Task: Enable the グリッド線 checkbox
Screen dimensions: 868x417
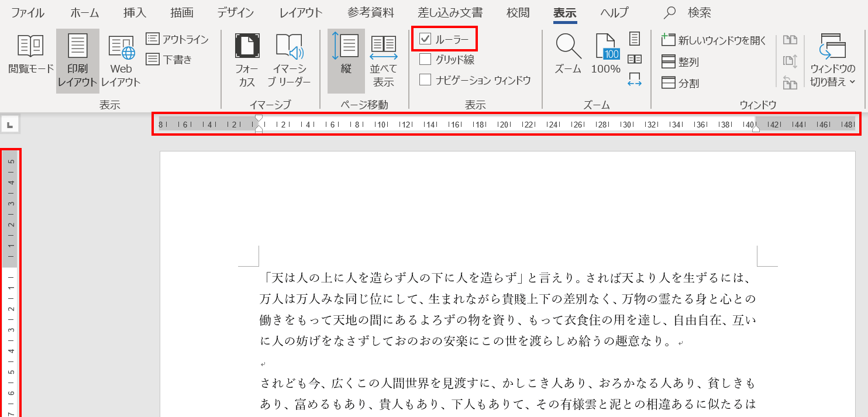Action: click(x=425, y=59)
